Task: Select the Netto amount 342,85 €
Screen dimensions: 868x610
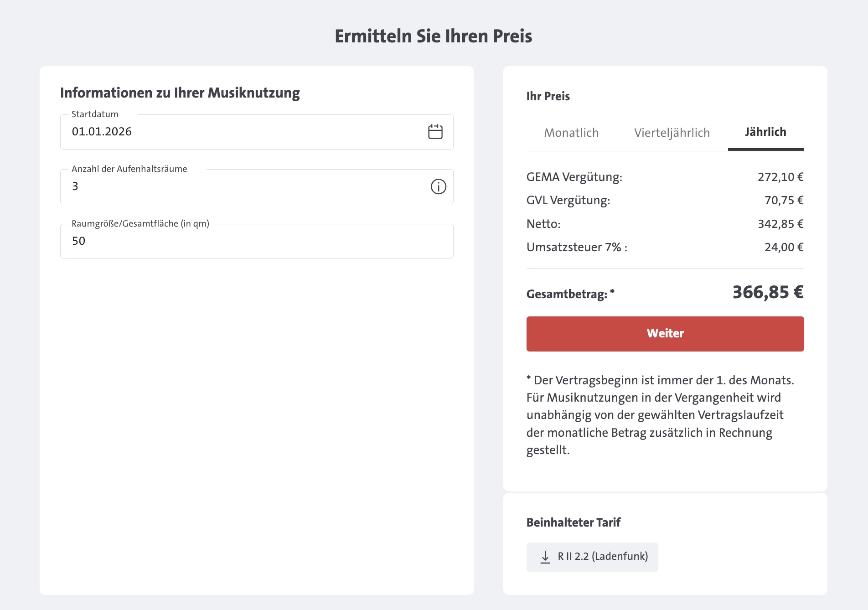Action: coord(780,224)
